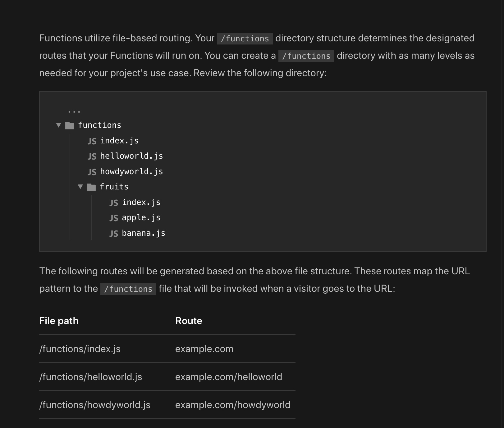The width and height of the screenshot is (504, 428).
Task: Click the ellipsis above the functions folder
Action: [74, 111]
